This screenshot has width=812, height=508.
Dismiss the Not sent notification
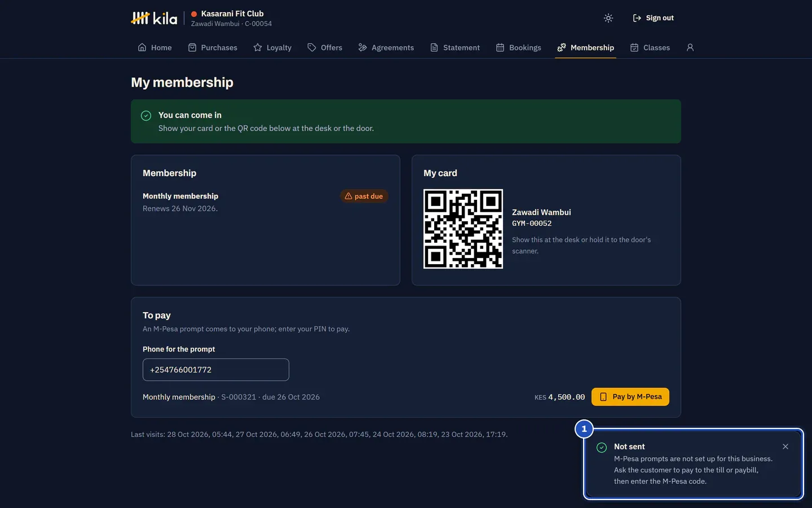tap(785, 446)
